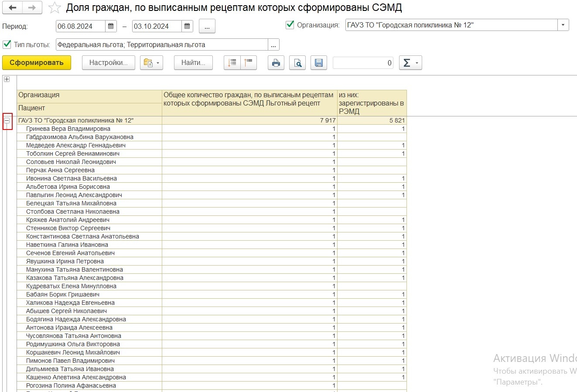Open calendar for period start date
Screen dimensions: 577x392
point(111,26)
